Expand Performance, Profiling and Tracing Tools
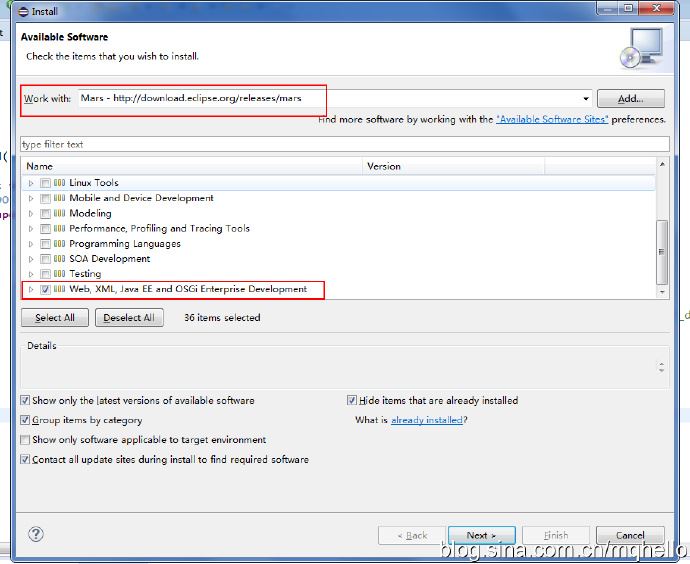 [31, 229]
